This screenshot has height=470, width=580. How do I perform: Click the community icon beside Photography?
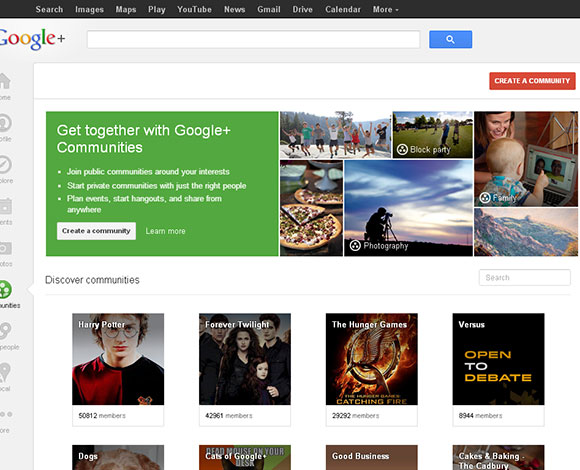(x=355, y=246)
